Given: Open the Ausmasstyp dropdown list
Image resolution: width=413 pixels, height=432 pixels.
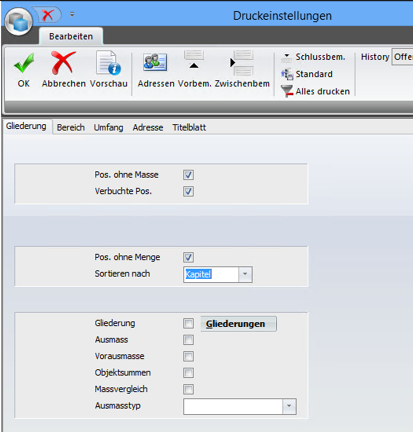Looking at the screenshot, I should pos(289,407).
